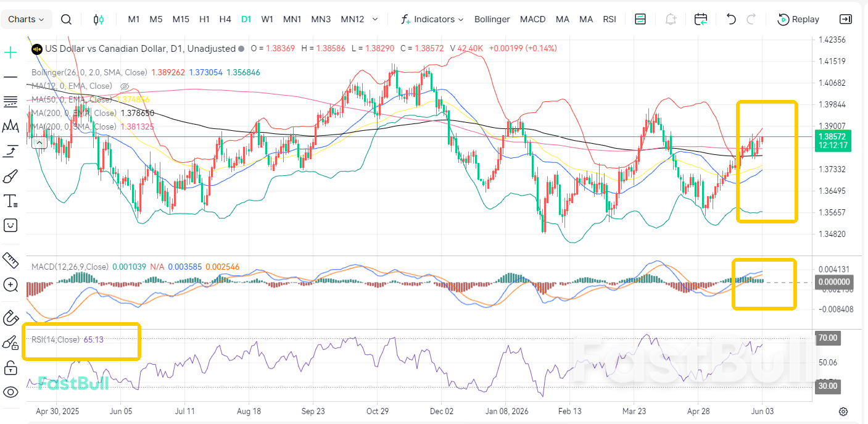Toggle lock all drawings padlock
Viewport: 868px width, 424px height.
coord(10,368)
